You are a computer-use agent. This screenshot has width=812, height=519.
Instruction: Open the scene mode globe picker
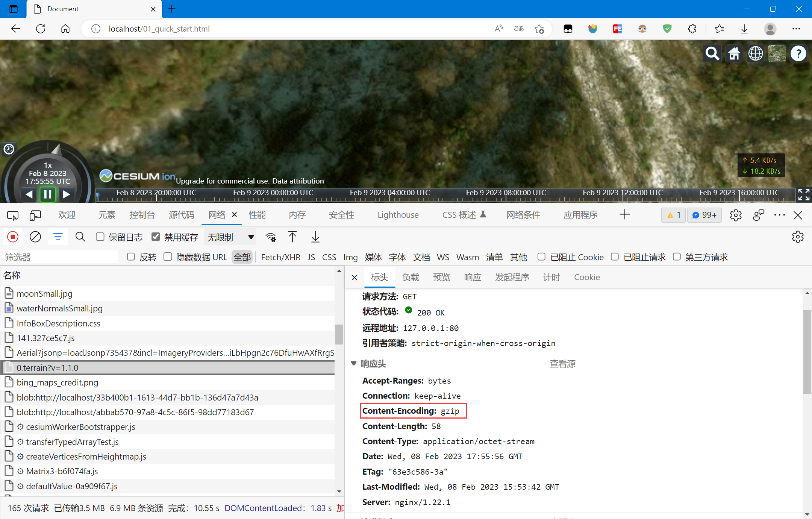pos(756,53)
